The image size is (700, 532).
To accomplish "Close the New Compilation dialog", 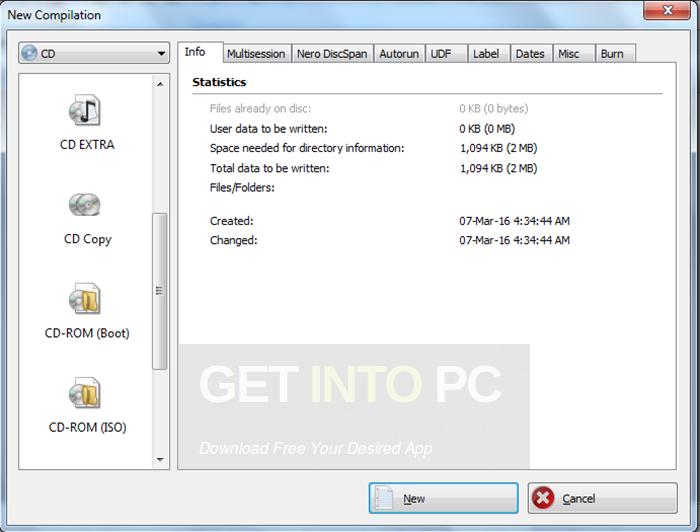I will [667, 10].
